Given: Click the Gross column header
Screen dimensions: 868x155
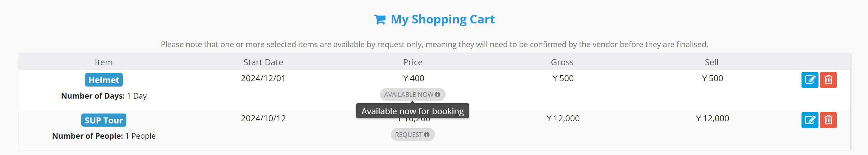Looking at the screenshot, I should 562,62.
